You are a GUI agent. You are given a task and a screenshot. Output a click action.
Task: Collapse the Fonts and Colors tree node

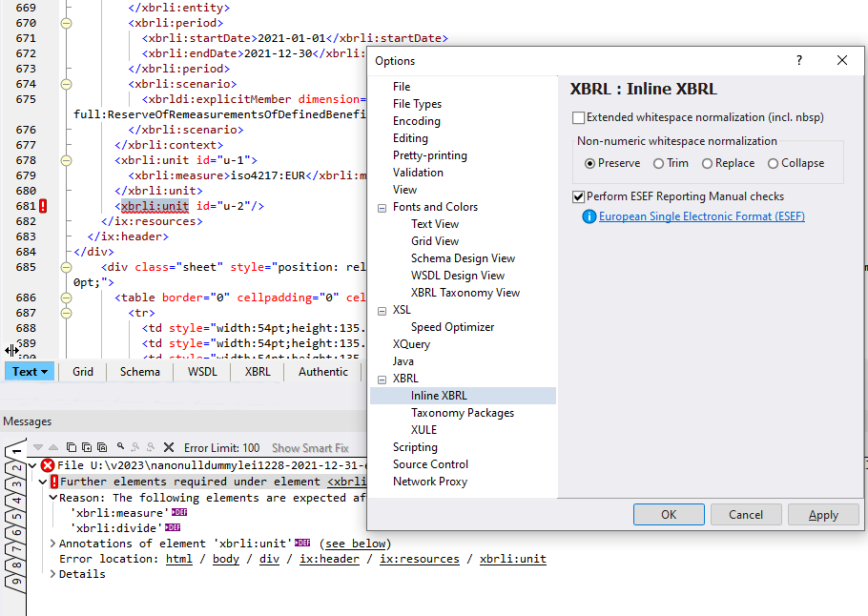pyautogui.click(x=381, y=207)
